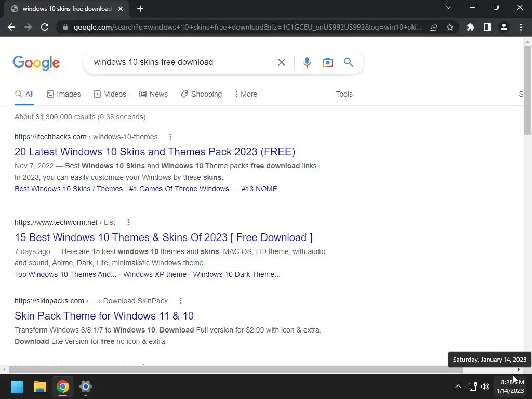Reload the page with the refresh icon
Screen dimensions: 532x399
(45, 27)
